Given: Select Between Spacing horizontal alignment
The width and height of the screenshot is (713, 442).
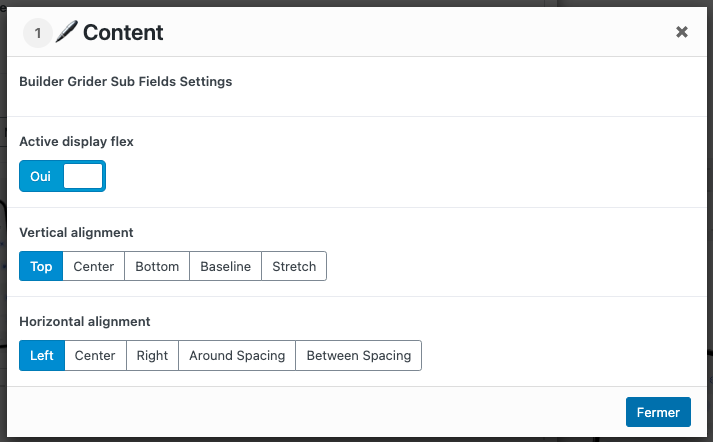Looking at the screenshot, I should pos(359,355).
